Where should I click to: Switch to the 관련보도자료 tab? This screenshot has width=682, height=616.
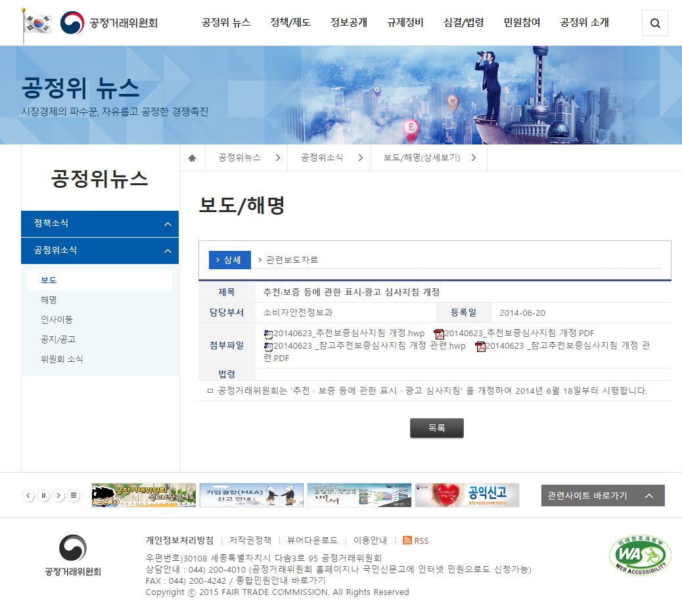(292, 260)
